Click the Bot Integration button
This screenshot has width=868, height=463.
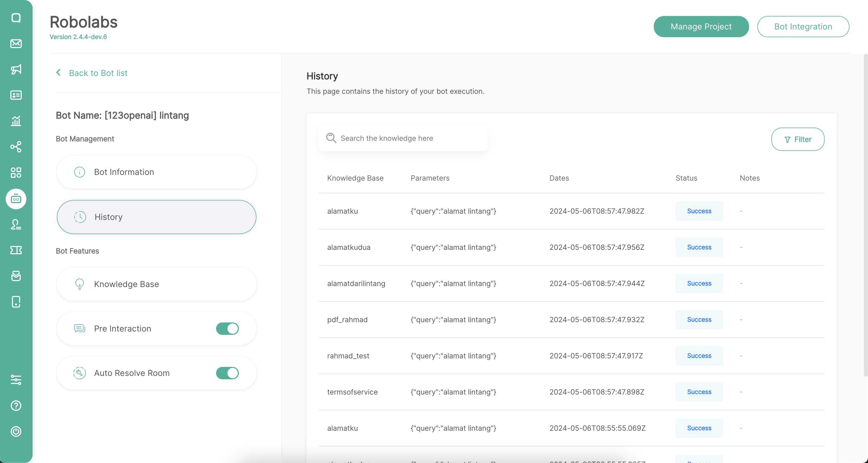tap(803, 27)
